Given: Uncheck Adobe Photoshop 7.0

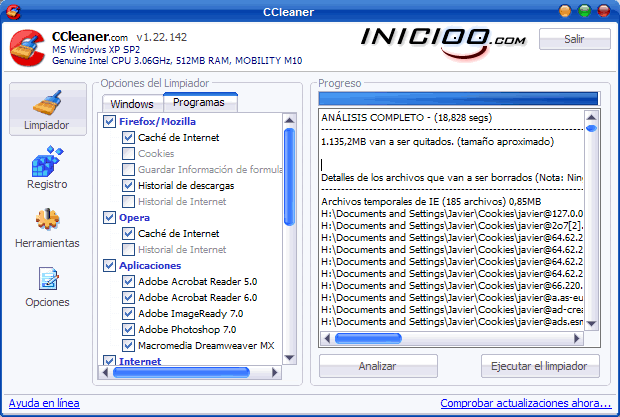Looking at the screenshot, I should pos(128,329).
